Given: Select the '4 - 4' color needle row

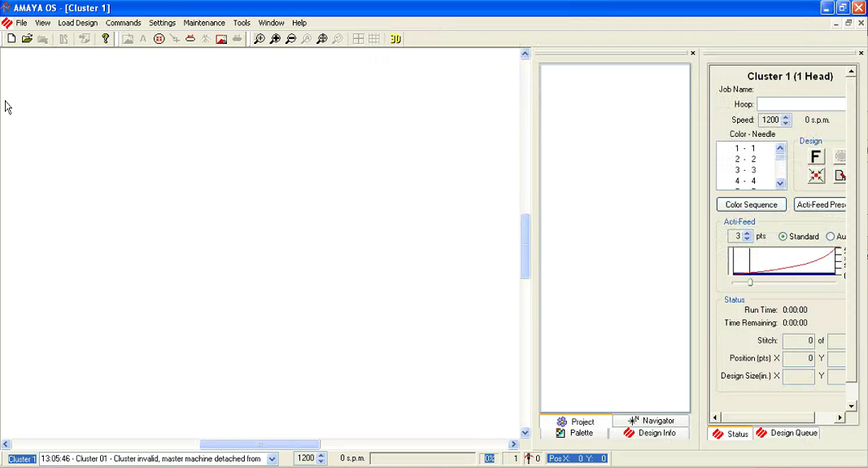Looking at the screenshot, I should [746, 182].
